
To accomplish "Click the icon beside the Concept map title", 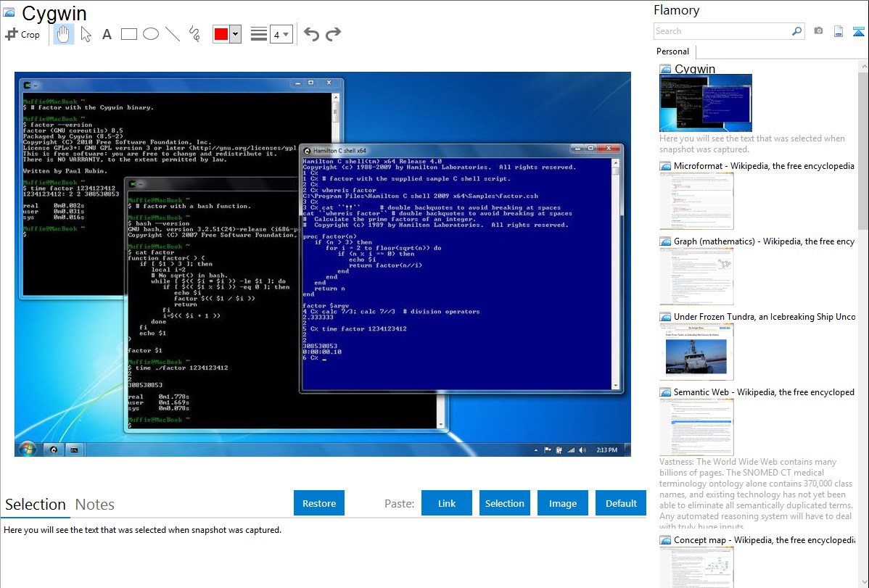I will click(665, 540).
